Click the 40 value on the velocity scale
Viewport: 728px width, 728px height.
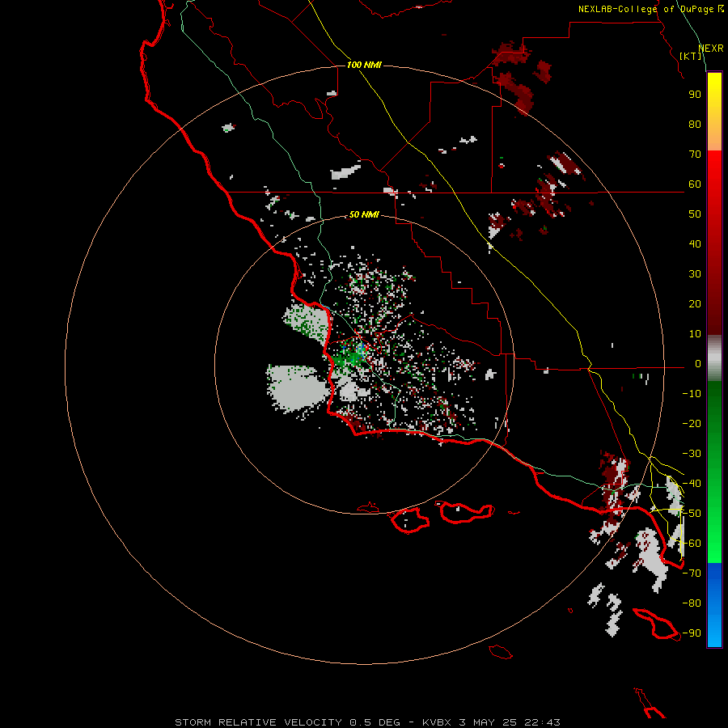(695, 244)
